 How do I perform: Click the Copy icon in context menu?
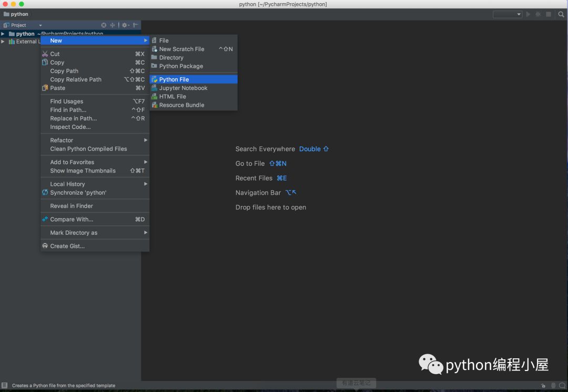pyautogui.click(x=45, y=62)
